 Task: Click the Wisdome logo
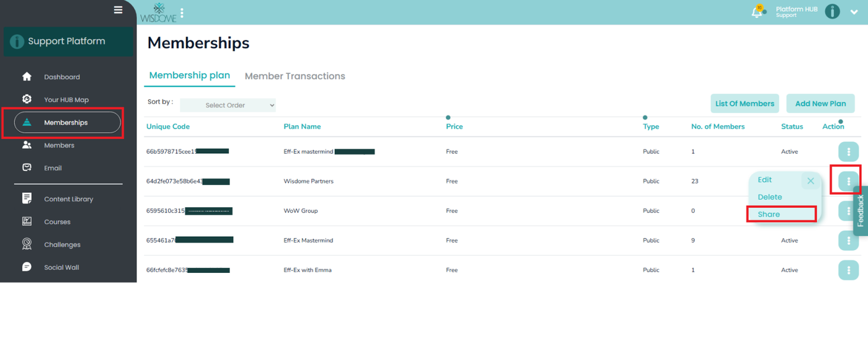pyautogui.click(x=158, y=12)
